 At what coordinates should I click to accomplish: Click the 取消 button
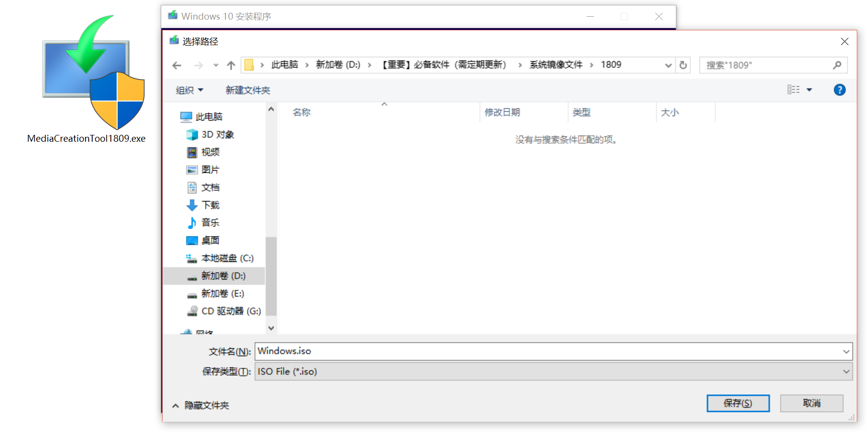[x=812, y=403]
